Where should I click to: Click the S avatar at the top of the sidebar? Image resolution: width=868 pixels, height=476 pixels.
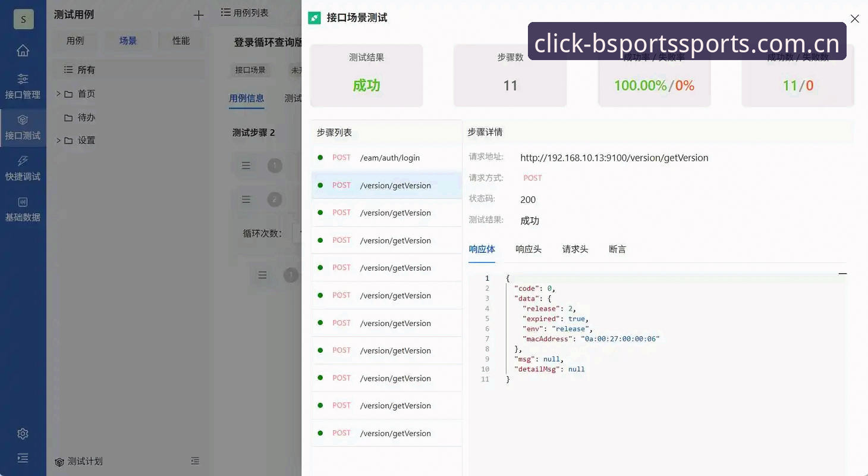point(23,19)
